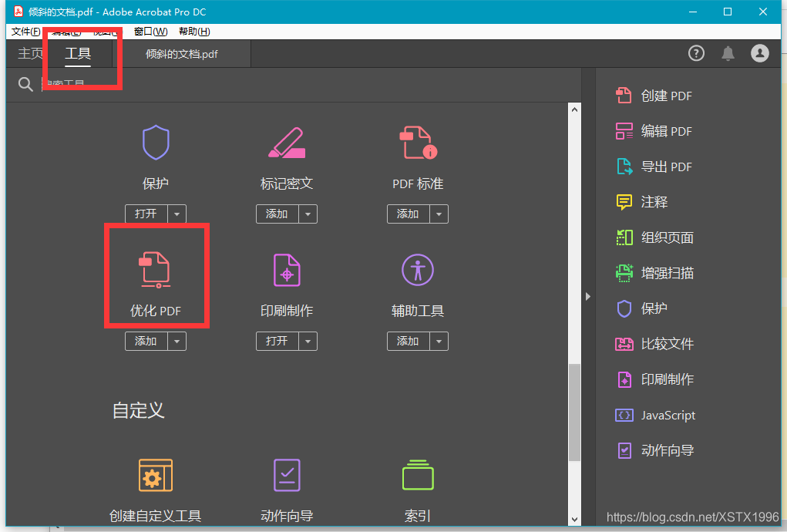Open the user account profile icon
This screenshot has height=532, width=787.
(760, 53)
